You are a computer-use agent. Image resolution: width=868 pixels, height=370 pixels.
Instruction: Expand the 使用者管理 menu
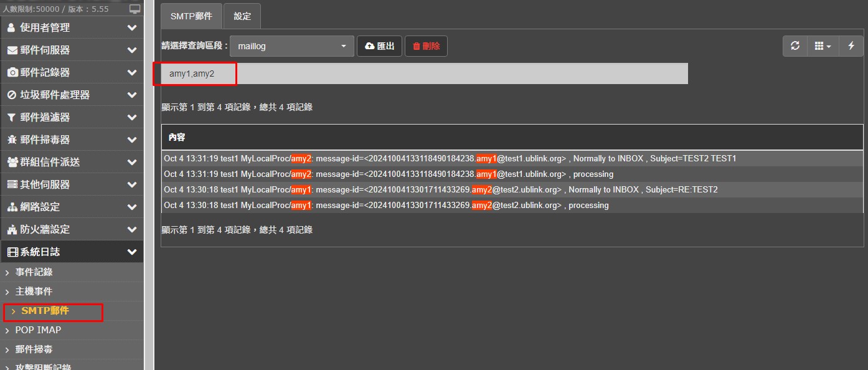(72, 27)
